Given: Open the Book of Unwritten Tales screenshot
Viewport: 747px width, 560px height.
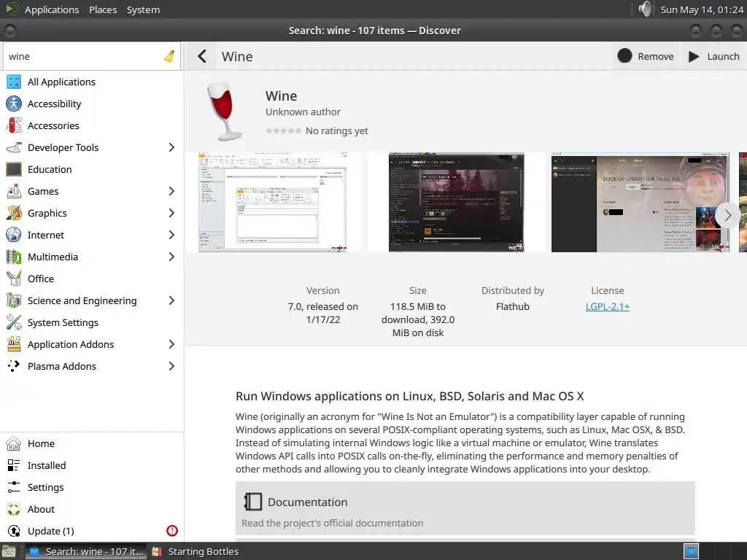Looking at the screenshot, I should point(640,203).
